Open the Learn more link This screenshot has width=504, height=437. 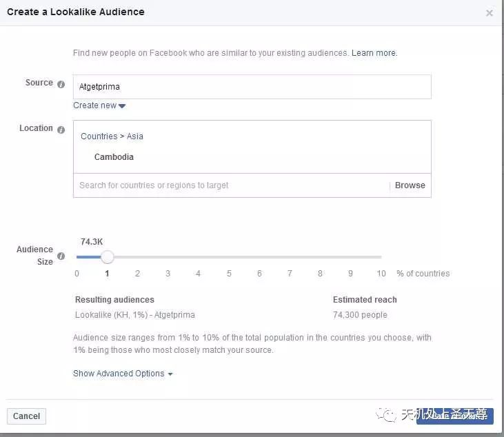pos(374,53)
